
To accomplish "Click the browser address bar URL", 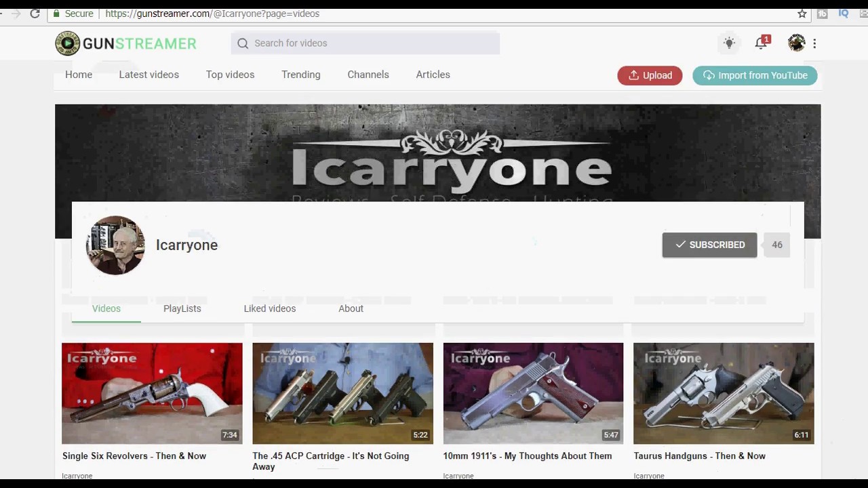I will tap(212, 14).
